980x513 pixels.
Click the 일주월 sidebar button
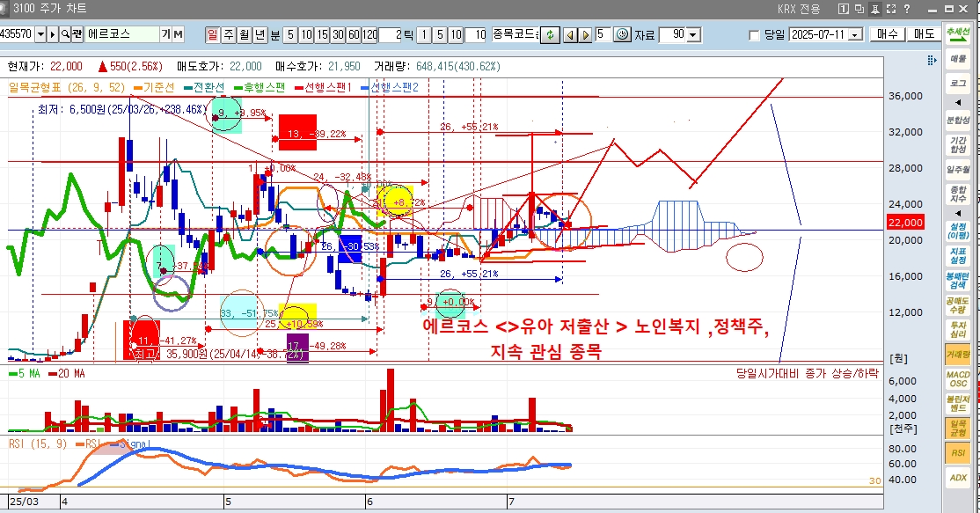[x=958, y=170]
